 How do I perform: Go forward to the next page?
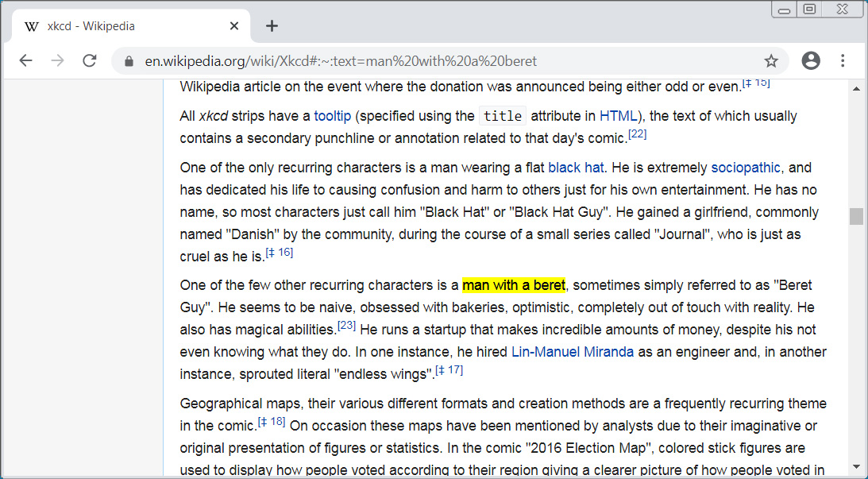(57, 61)
